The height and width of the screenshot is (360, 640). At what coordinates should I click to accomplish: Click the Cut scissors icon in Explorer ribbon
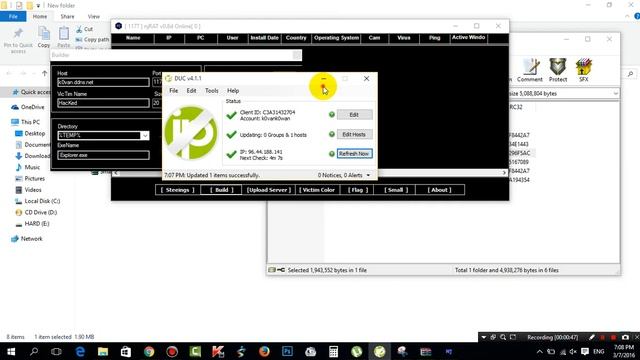pos(79,29)
